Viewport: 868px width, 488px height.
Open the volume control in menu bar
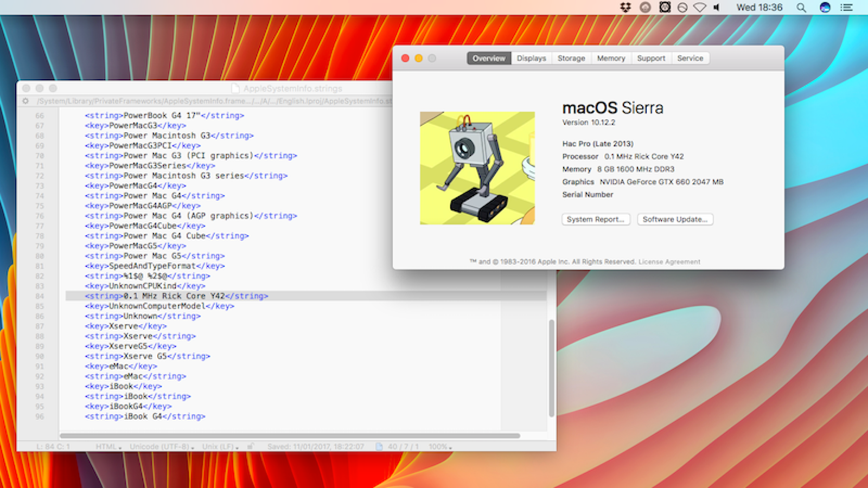pos(717,8)
